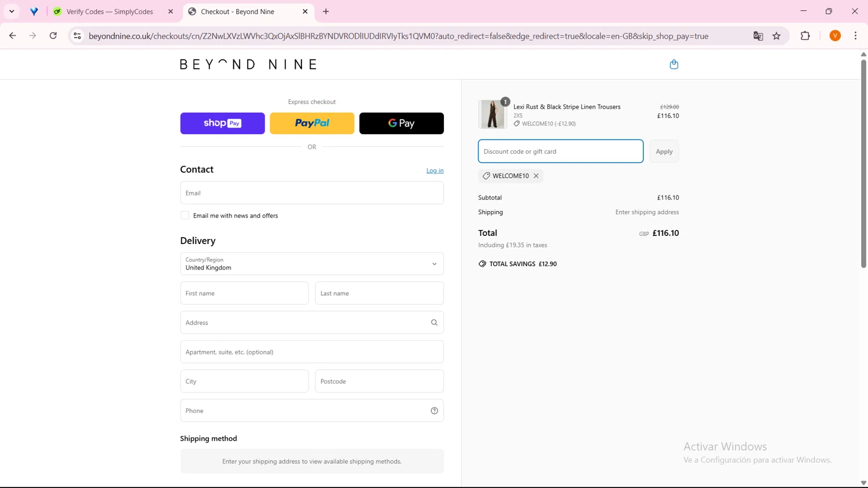This screenshot has width=868, height=488.
Task: Click the browser forward arrow
Action: point(33,36)
